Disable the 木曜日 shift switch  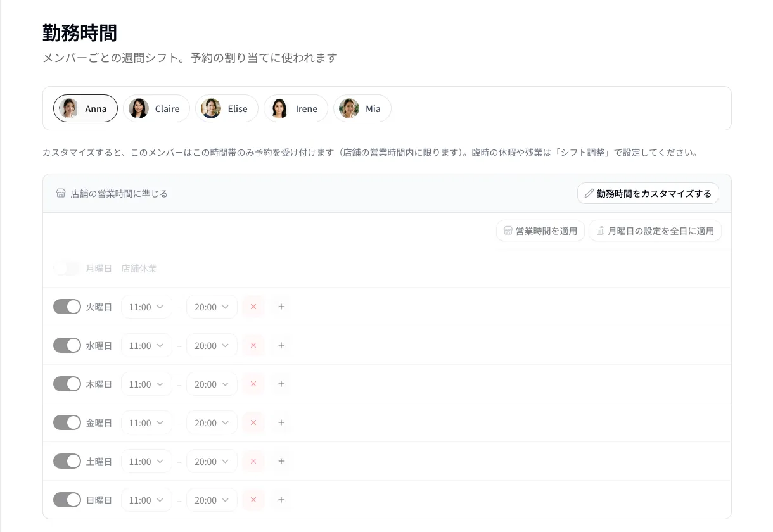(67, 384)
